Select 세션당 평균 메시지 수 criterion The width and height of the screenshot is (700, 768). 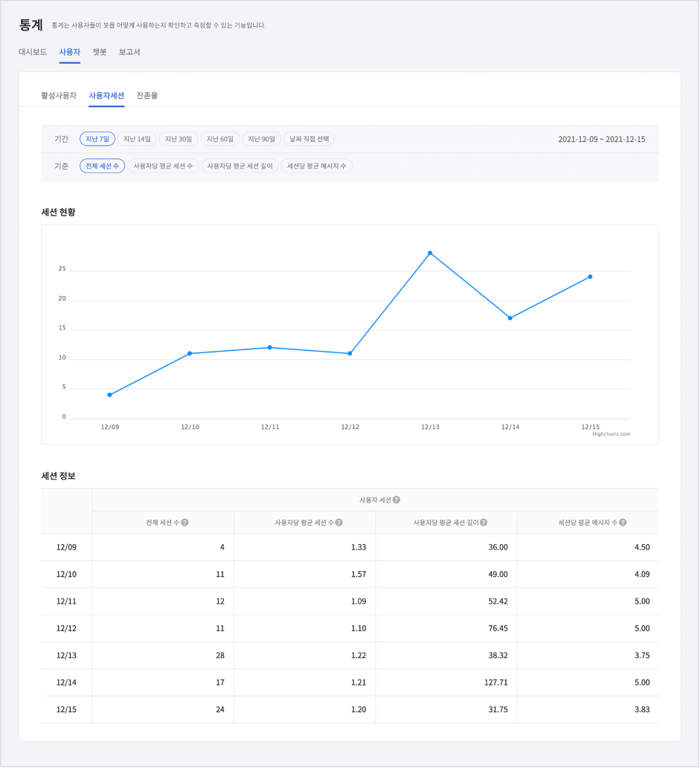[x=317, y=166]
